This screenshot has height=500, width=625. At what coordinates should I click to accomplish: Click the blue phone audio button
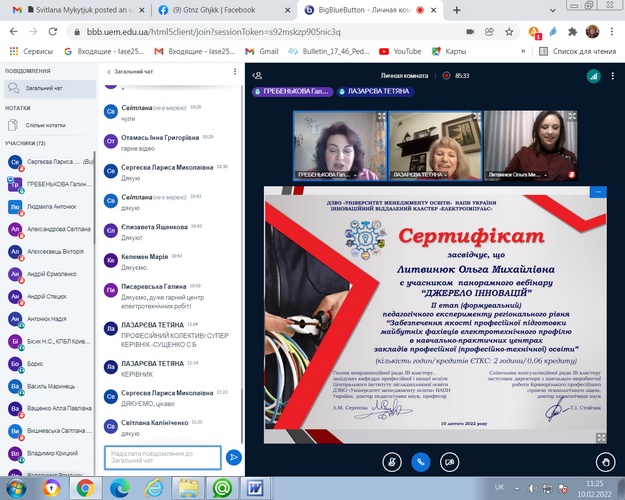click(420, 462)
